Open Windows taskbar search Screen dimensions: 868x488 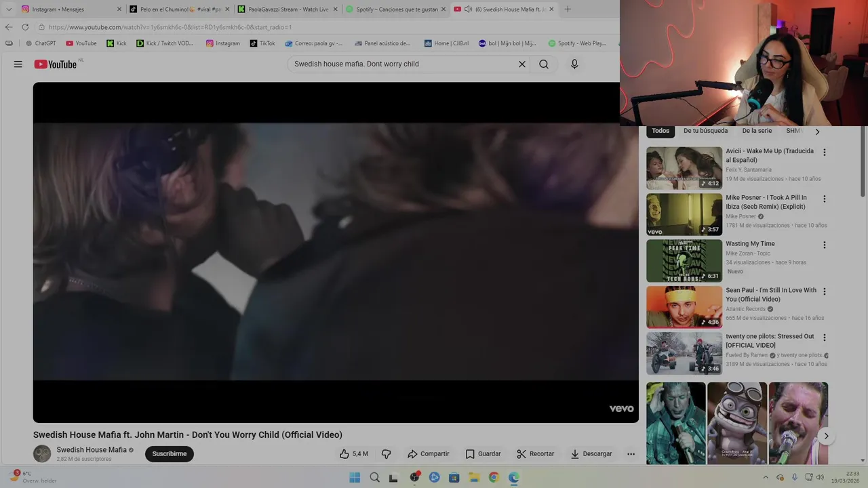tap(374, 477)
